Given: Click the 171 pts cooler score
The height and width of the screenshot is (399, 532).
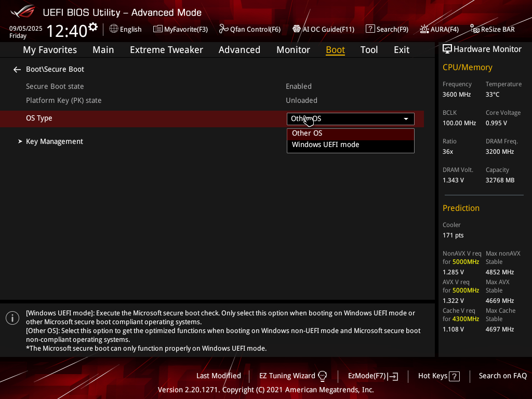Looking at the screenshot, I should 453,235.
